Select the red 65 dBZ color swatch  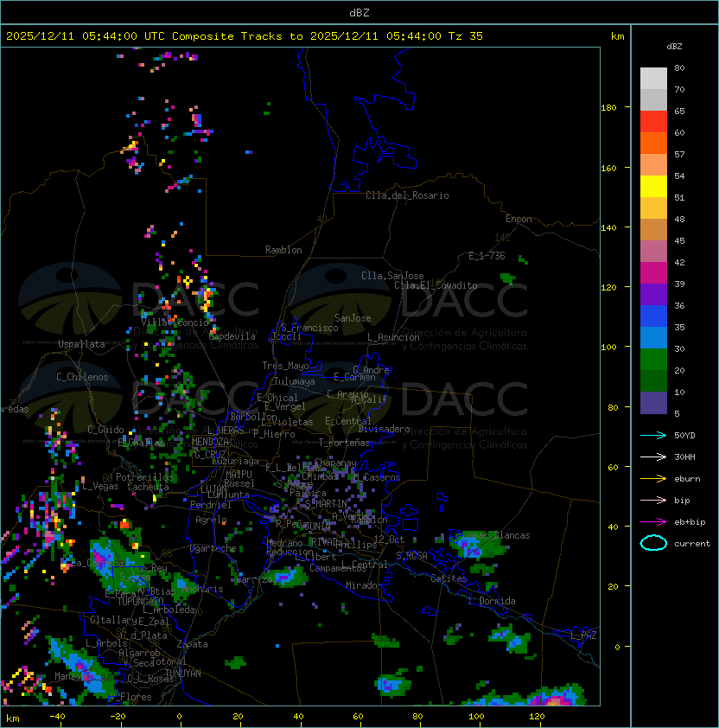click(653, 122)
